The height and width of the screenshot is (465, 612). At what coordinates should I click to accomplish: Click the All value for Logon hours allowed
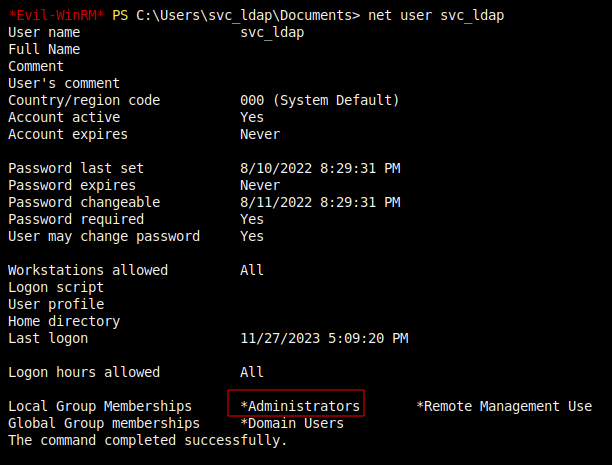252,372
